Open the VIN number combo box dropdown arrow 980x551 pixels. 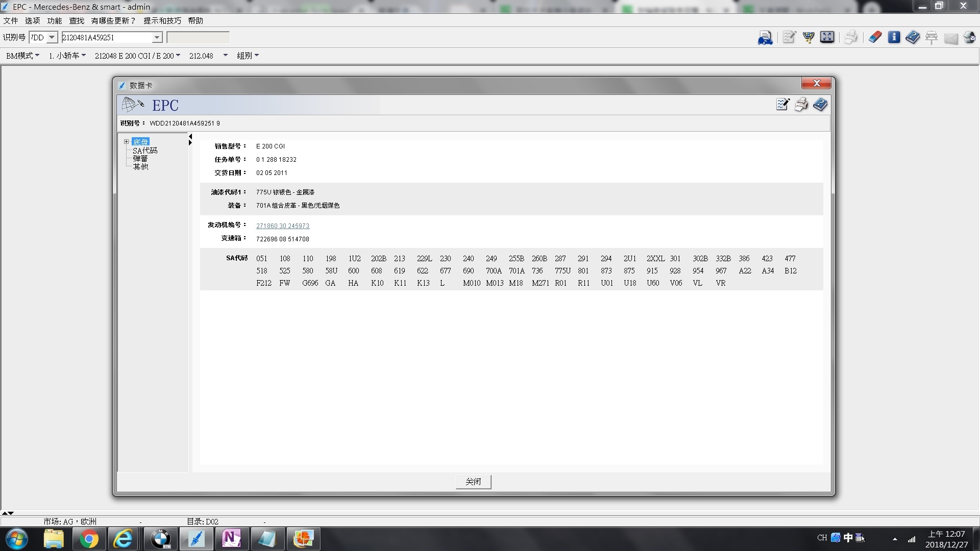(x=157, y=37)
